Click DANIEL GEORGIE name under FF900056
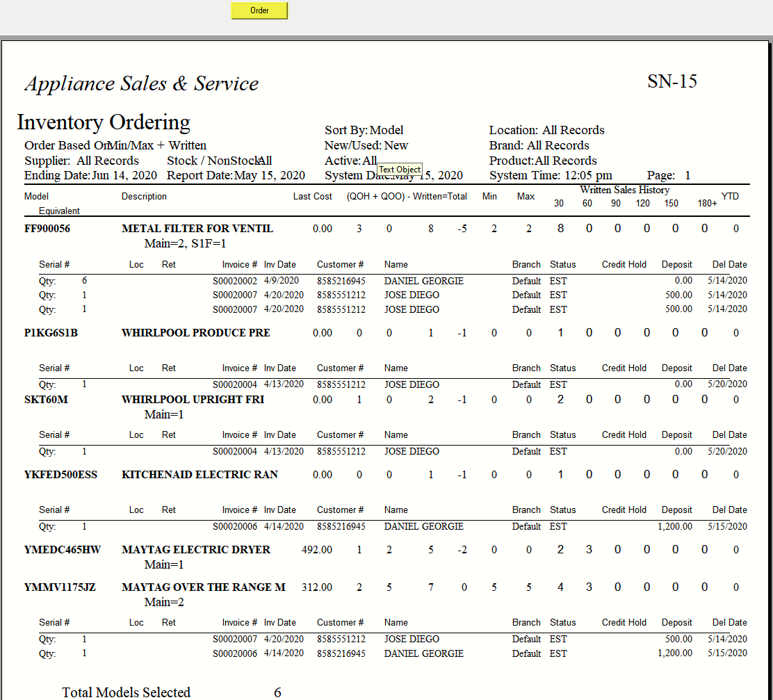The image size is (773, 700). tap(424, 281)
